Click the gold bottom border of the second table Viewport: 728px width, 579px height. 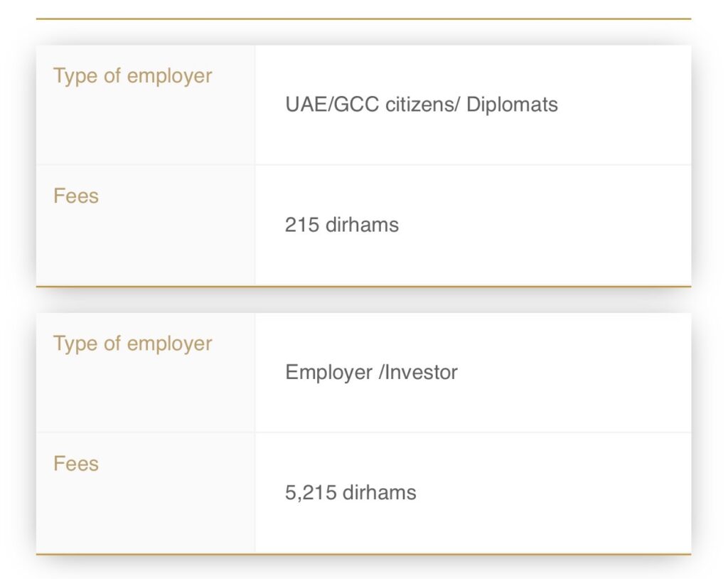pyautogui.click(x=363, y=553)
